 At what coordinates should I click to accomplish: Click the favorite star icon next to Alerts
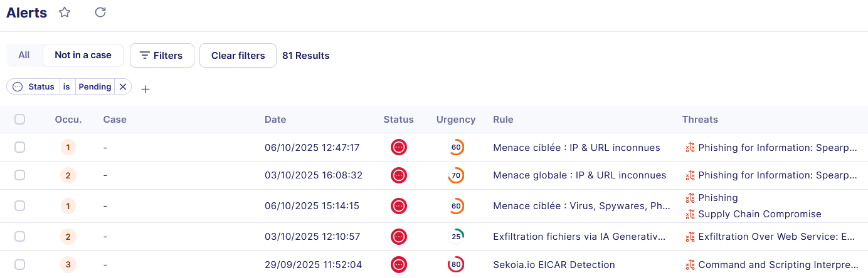tap(65, 13)
